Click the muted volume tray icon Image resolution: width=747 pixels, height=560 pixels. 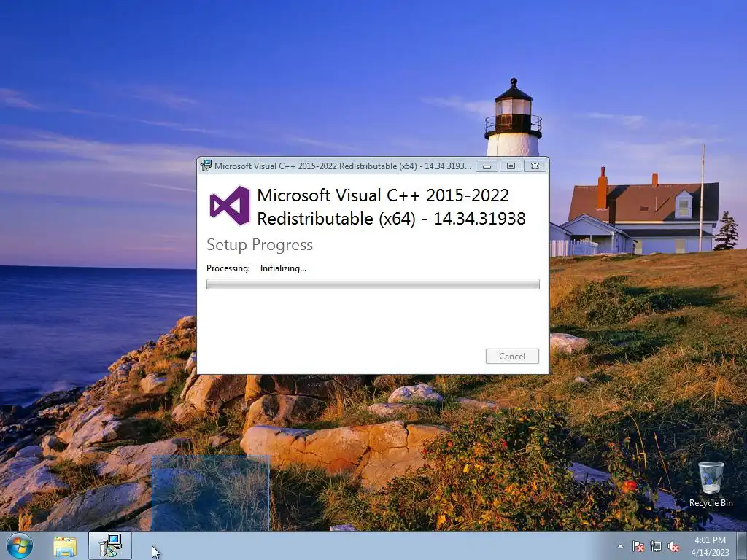click(x=673, y=546)
